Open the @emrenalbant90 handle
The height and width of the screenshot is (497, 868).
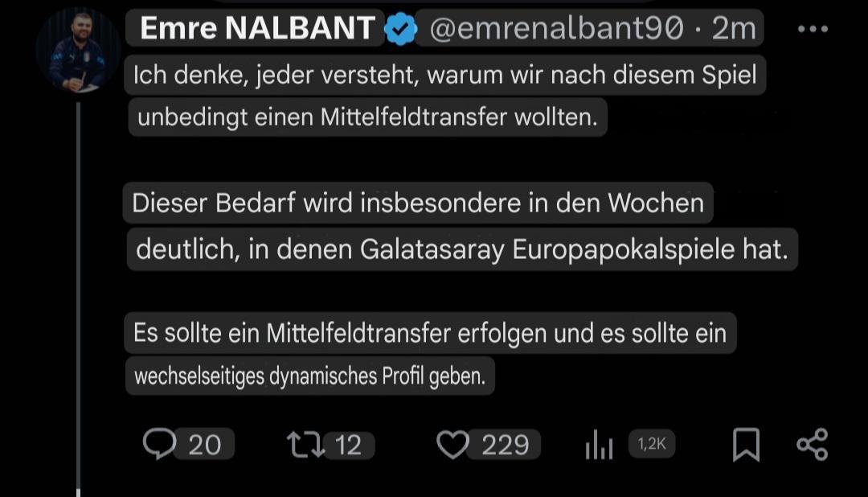click(x=556, y=29)
